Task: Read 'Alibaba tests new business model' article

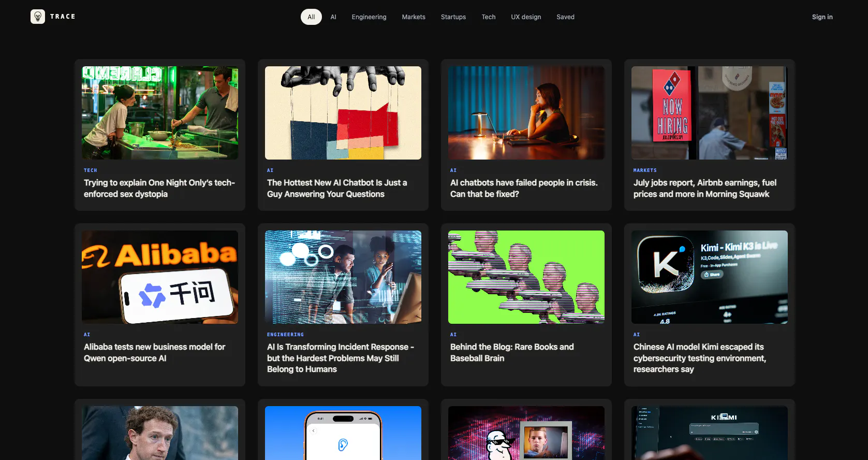Action: point(154,353)
